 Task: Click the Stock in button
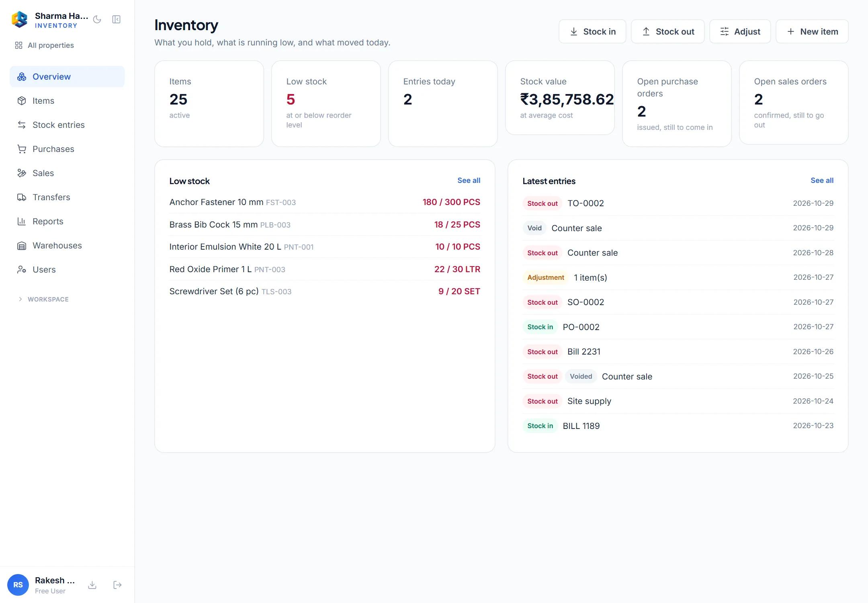[x=592, y=31]
